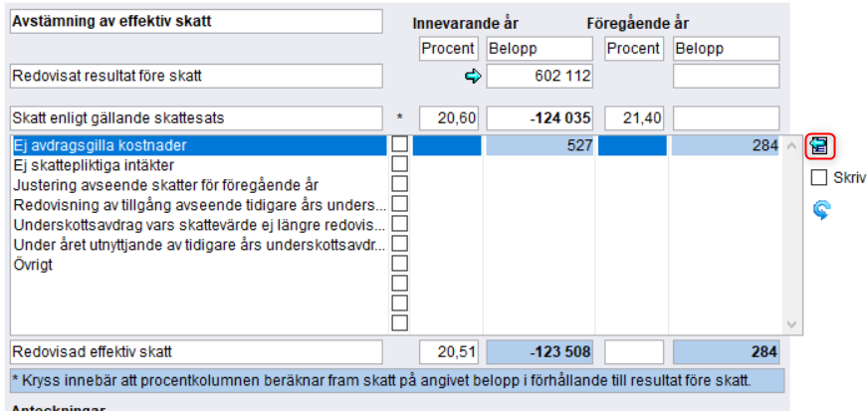Click the 284 cell in Ej avdragsgilla row
Viewport: 868px width, 411px height.
tap(726, 145)
